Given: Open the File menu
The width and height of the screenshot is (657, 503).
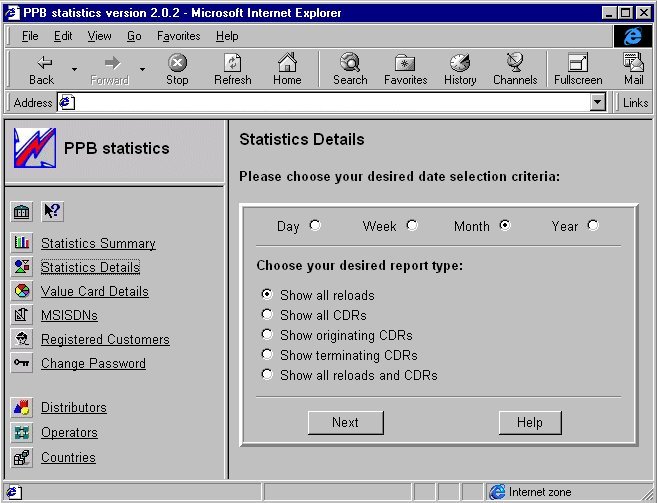Looking at the screenshot, I should pyautogui.click(x=30, y=36).
